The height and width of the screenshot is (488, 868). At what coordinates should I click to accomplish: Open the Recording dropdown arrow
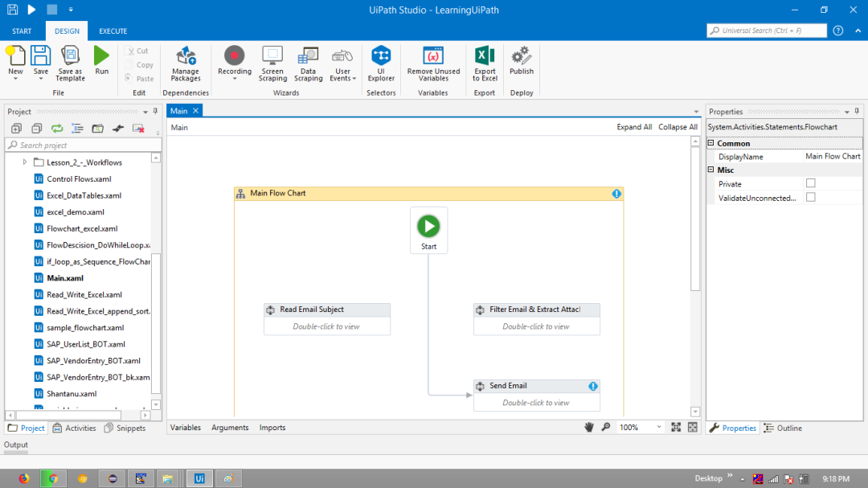[234, 79]
